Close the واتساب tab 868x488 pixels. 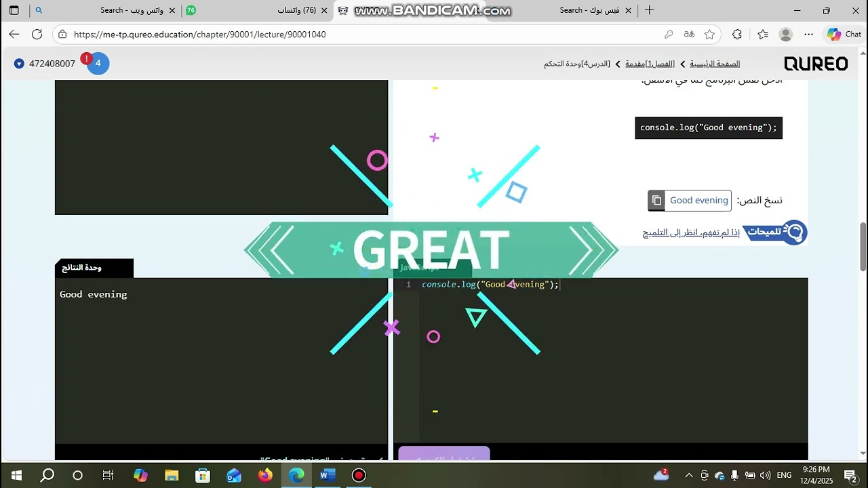(x=323, y=10)
